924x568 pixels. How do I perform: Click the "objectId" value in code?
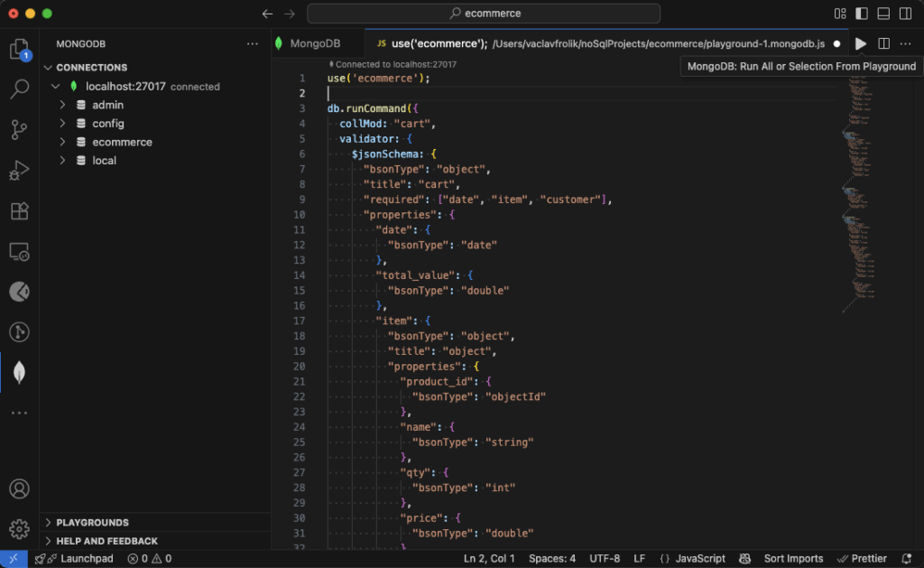point(515,397)
